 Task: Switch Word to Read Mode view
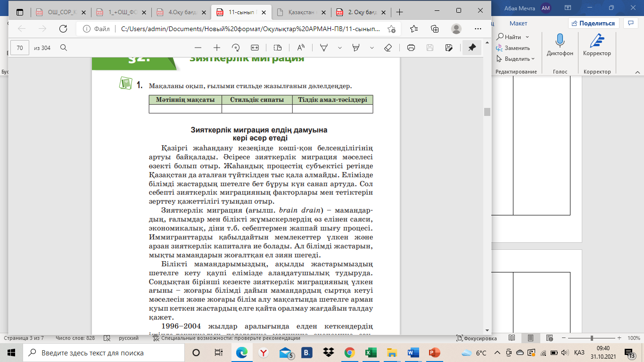(512, 338)
